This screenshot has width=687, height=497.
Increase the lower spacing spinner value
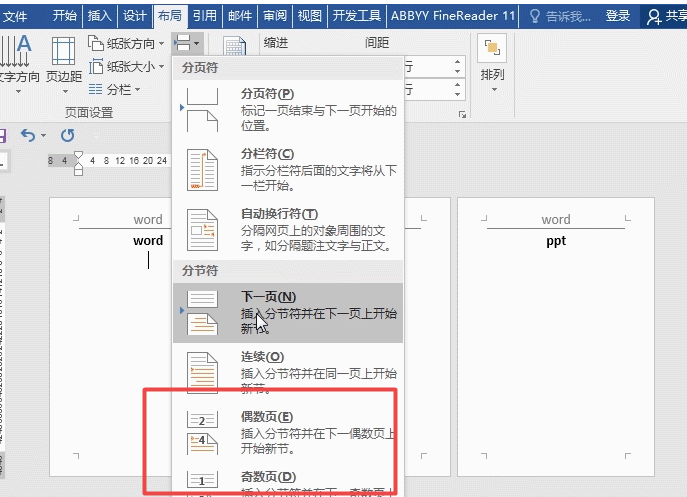coord(457,84)
